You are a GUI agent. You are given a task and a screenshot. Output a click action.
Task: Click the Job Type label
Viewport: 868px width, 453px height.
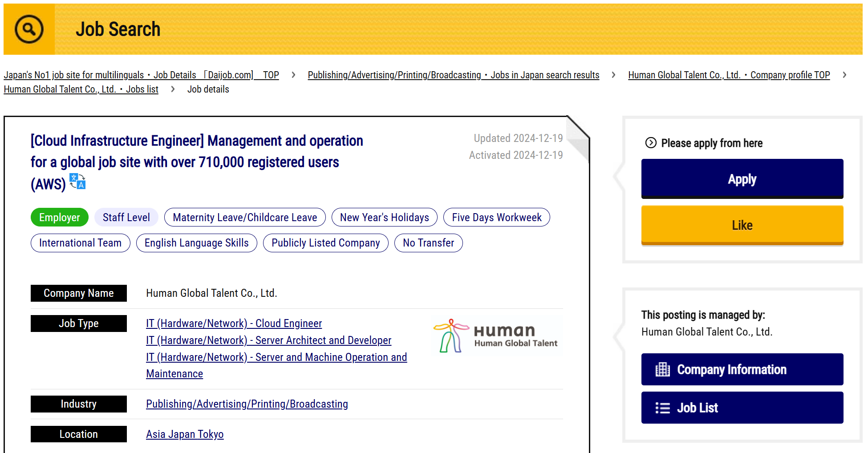coord(79,324)
